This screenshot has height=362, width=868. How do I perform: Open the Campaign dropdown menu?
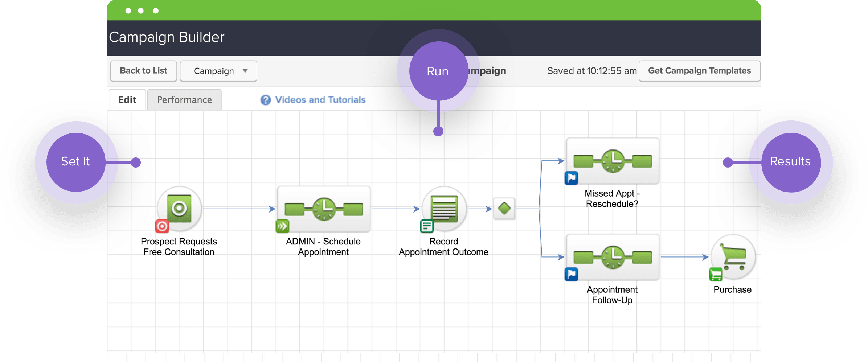point(218,71)
